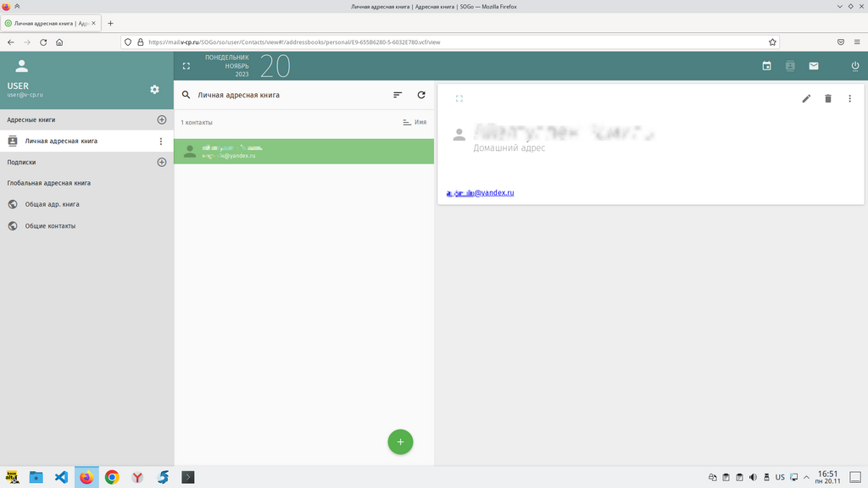
Task: Open personal address book options menu
Action: tap(161, 141)
